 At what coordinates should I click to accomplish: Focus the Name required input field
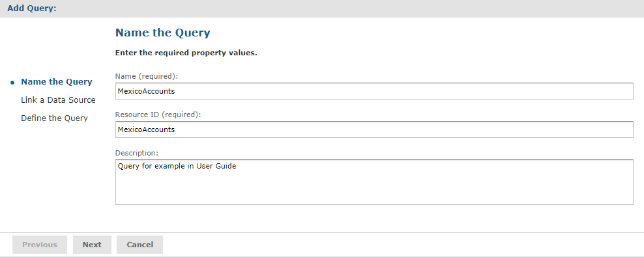pos(374,91)
